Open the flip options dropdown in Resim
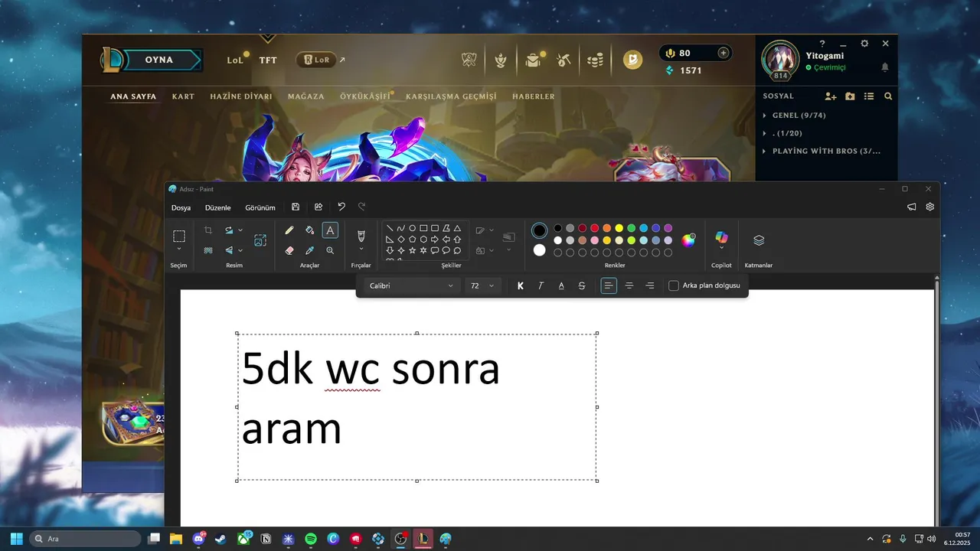 click(240, 250)
